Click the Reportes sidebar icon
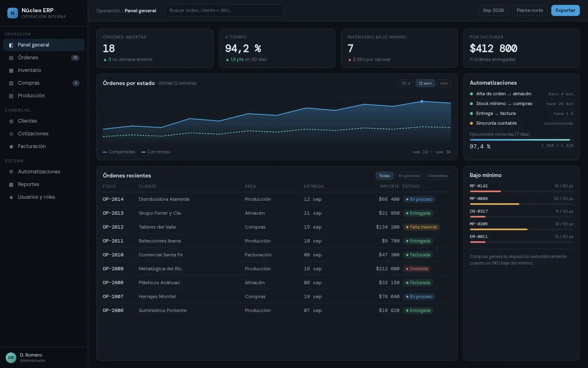 point(11,184)
